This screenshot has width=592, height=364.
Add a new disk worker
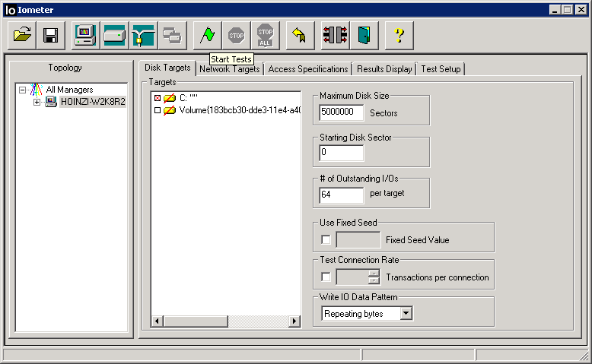tap(114, 36)
